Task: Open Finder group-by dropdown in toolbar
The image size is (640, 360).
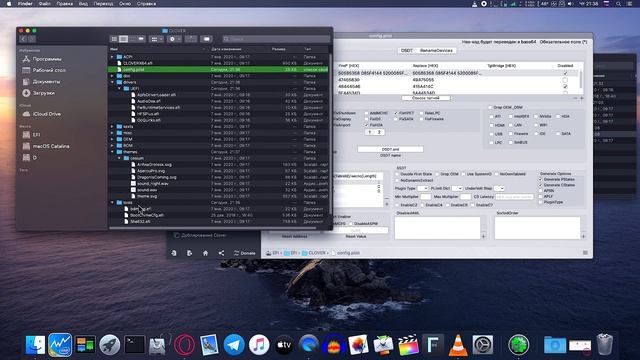Action: (156, 39)
